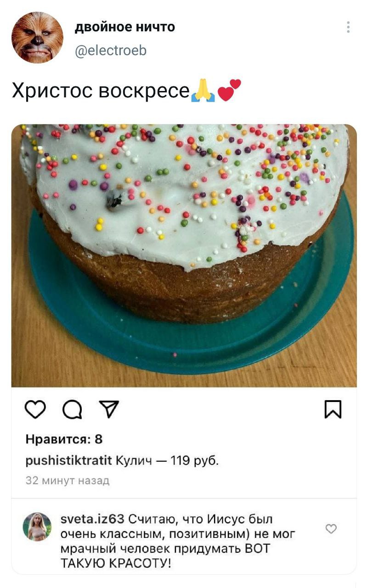Open the @electroeb handle

111,50
